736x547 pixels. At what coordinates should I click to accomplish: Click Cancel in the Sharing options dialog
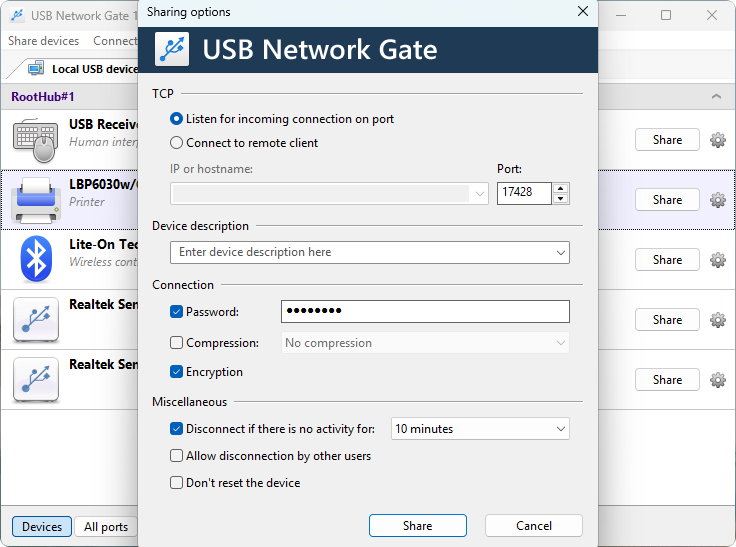pos(534,525)
